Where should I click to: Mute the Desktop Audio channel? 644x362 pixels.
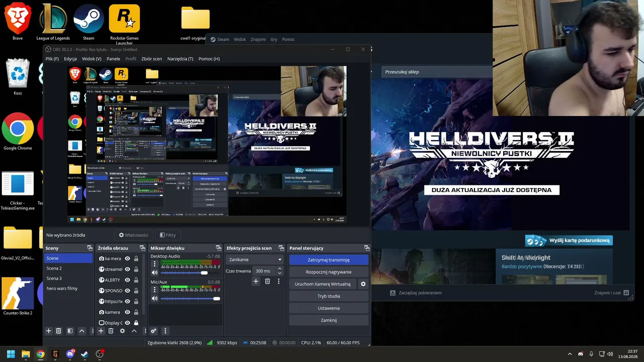(154, 273)
